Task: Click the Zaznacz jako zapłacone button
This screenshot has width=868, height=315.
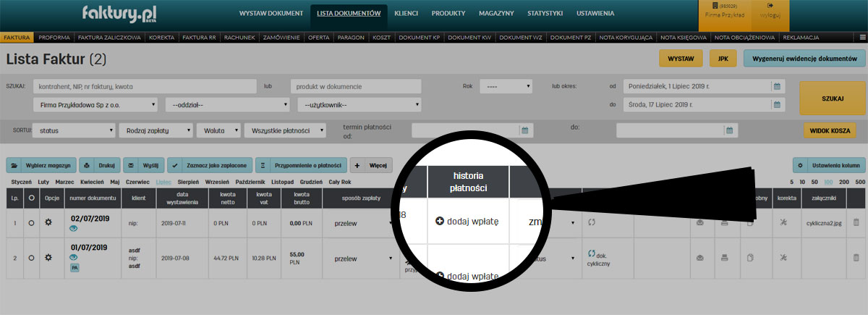Action: tap(210, 164)
